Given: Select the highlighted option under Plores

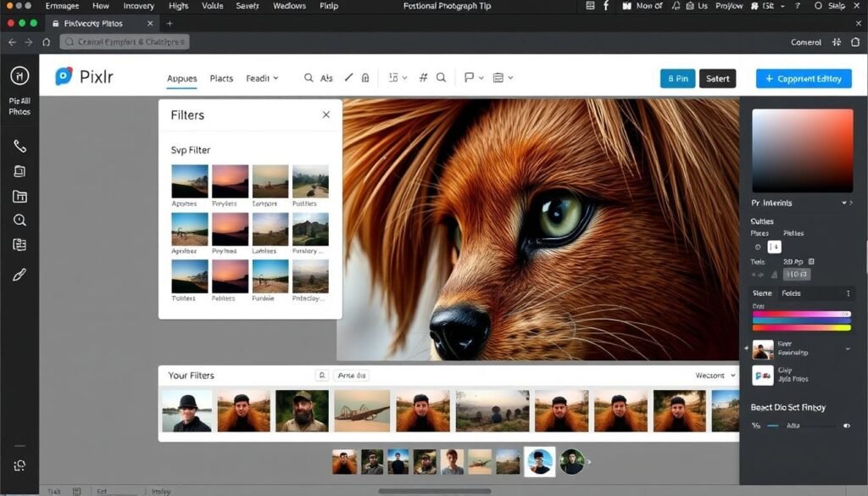Looking at the screenshot, I should pyautogui.click(x=774, y=247).
